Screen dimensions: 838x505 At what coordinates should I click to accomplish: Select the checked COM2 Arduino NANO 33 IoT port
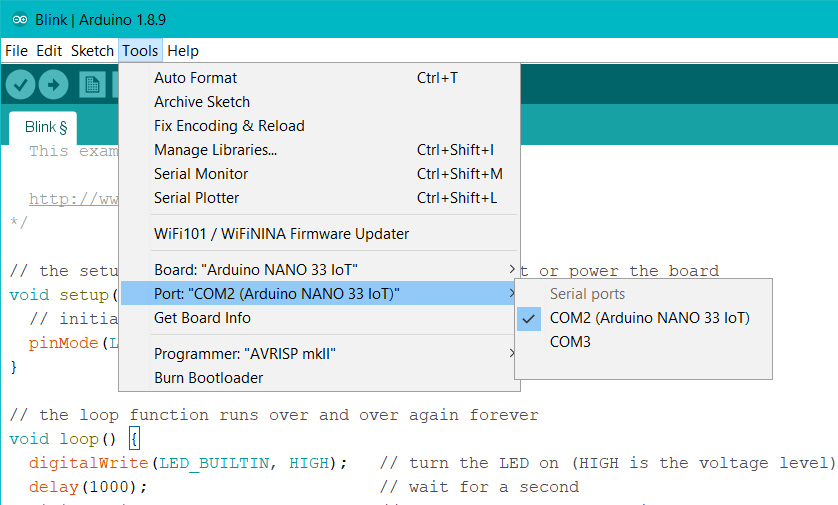click(643, 318)
